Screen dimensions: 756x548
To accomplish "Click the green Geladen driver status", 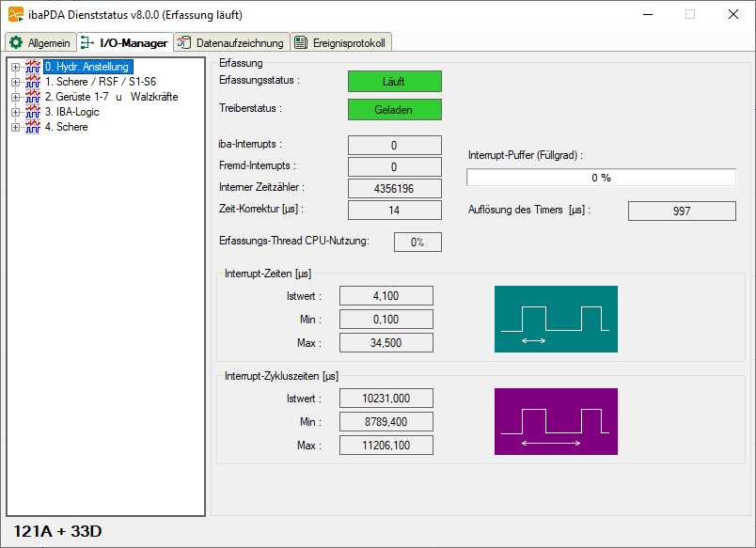I will pos(394,110).
